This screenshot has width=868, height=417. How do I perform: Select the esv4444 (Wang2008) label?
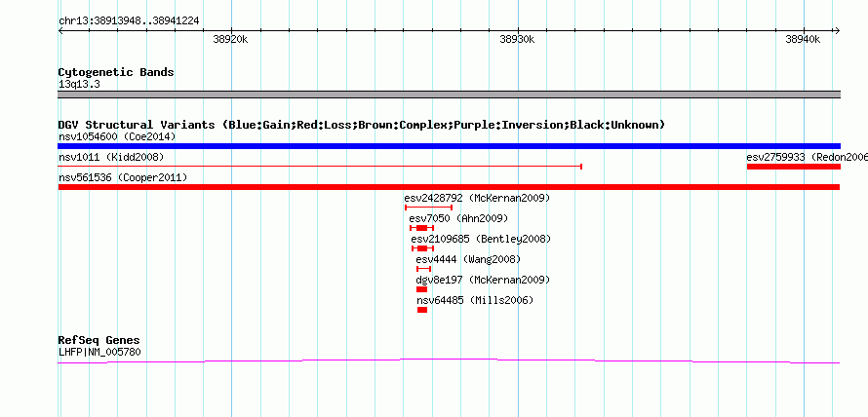coord(468,259)
